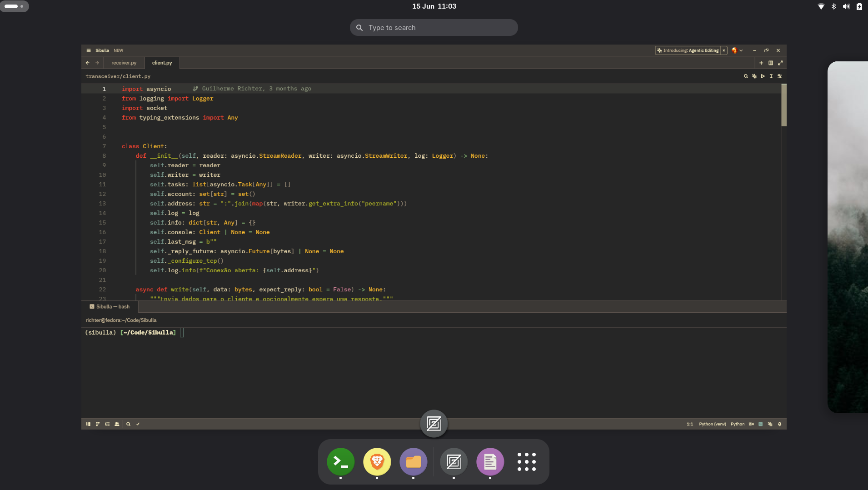Click the new tab plus icon
The height and width of the screenshot is (490, 868).
pyautogui.click(x=761, y=63)
